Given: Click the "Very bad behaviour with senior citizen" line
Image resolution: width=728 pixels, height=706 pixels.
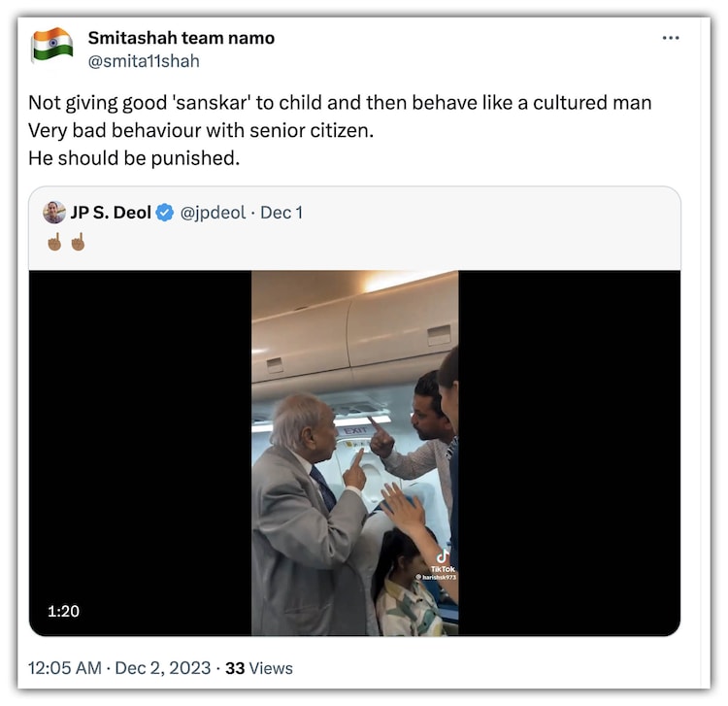Looking at the screenshot, I should point(200,130).
